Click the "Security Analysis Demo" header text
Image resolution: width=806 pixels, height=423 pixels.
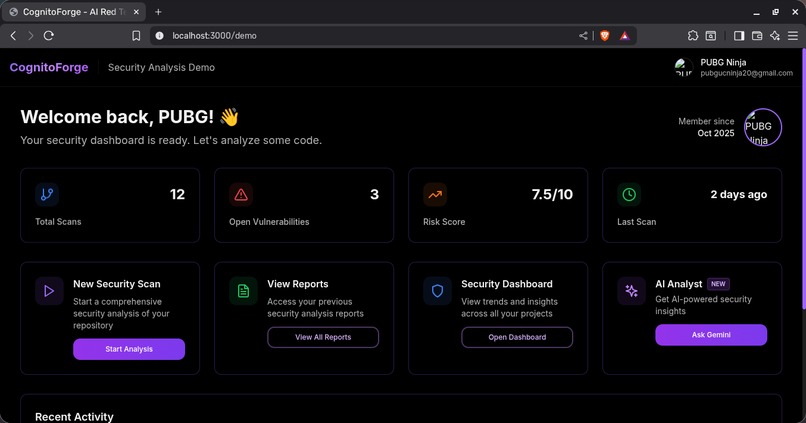coord(161,67)
